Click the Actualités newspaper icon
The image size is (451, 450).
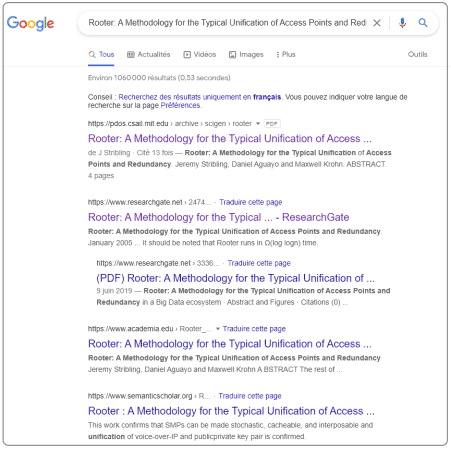[x=131, y=55]
